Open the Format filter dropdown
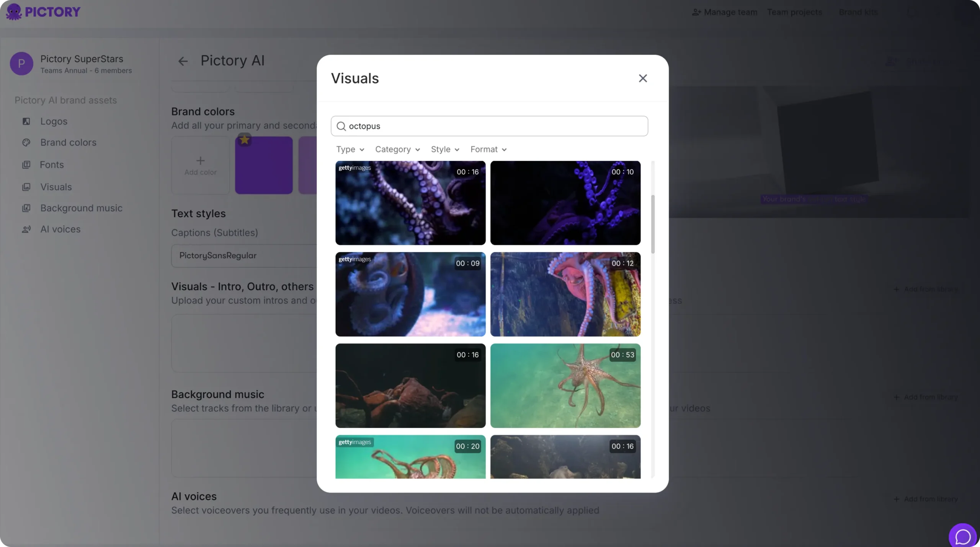 point(488,150)
